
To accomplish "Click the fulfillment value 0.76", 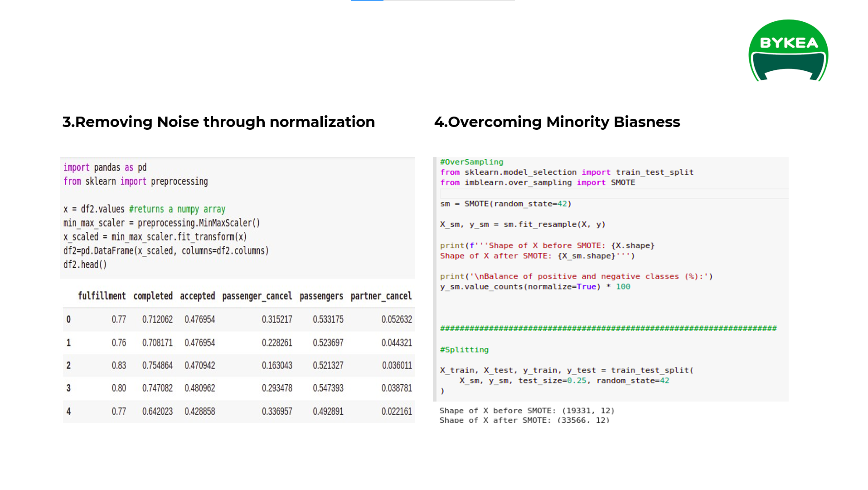I will [x=119, y=343].
